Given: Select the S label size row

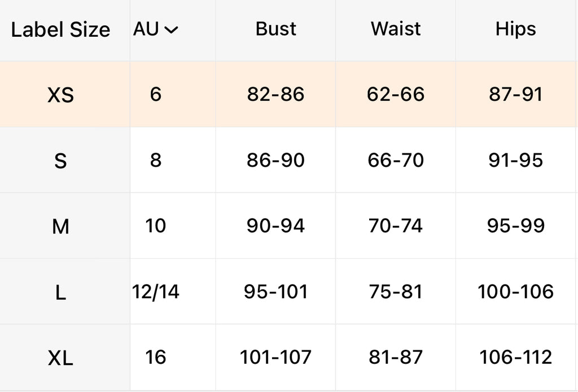Looking at the screenshot, I should (60, 161).
